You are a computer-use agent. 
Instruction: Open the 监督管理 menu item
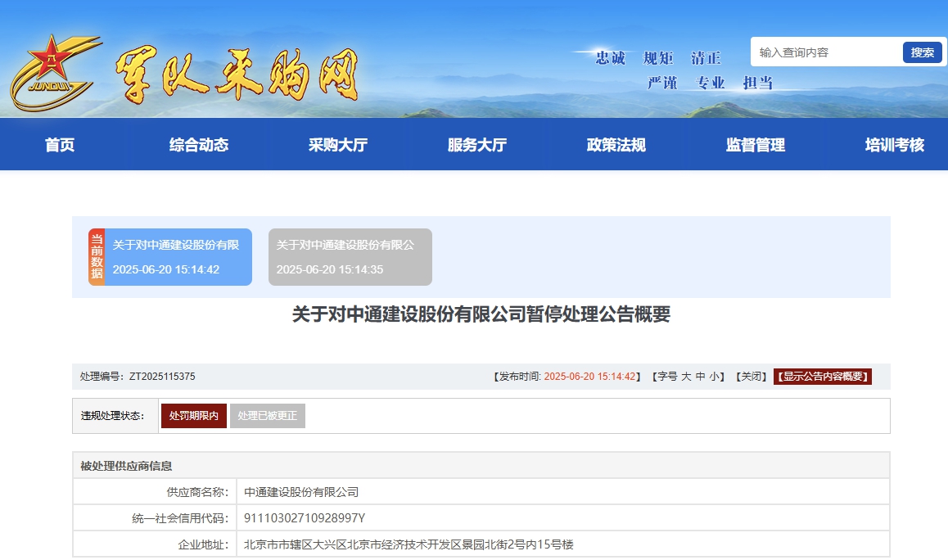pyautogui.click(x=755, y=145)
